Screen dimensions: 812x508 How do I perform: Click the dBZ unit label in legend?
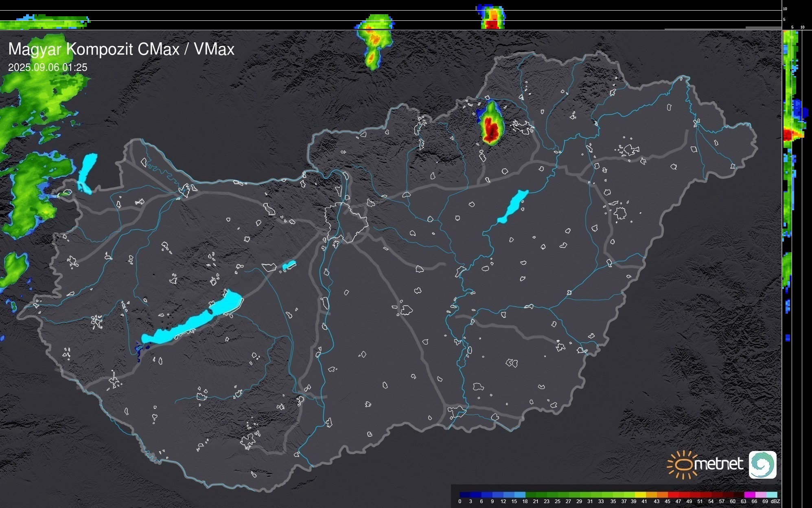pos(775,501)
